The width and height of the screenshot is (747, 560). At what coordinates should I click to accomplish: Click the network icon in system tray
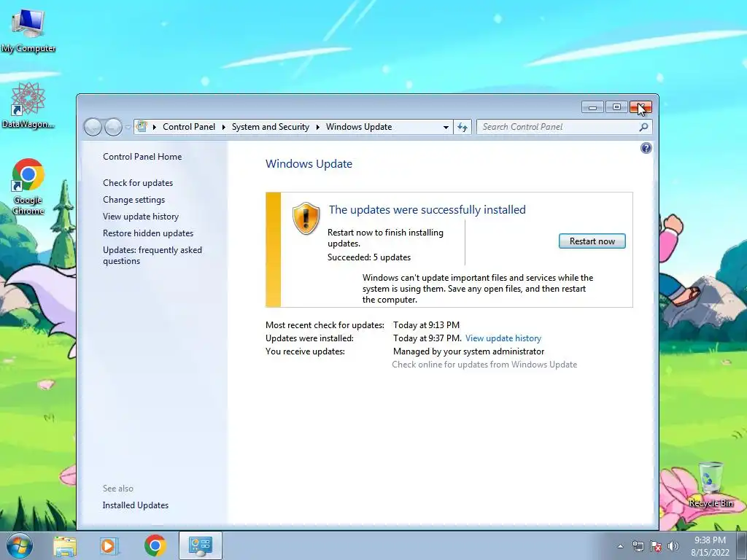638,546
